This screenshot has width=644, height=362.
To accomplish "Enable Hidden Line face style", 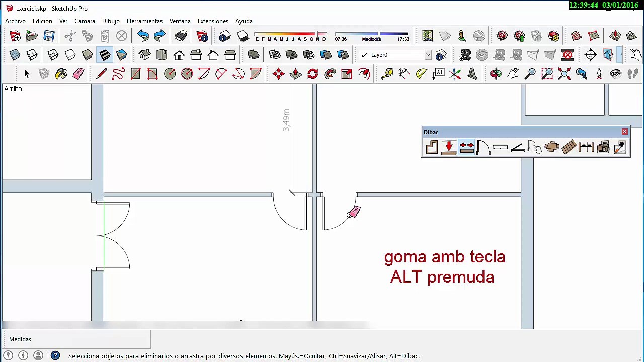I will tap(70, 55).
